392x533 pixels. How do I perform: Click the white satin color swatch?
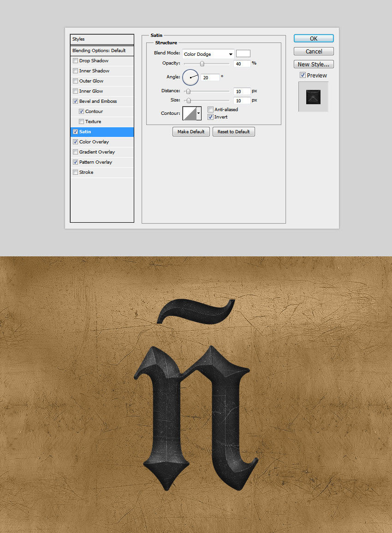pyautogui.click(x=243, y=53)
